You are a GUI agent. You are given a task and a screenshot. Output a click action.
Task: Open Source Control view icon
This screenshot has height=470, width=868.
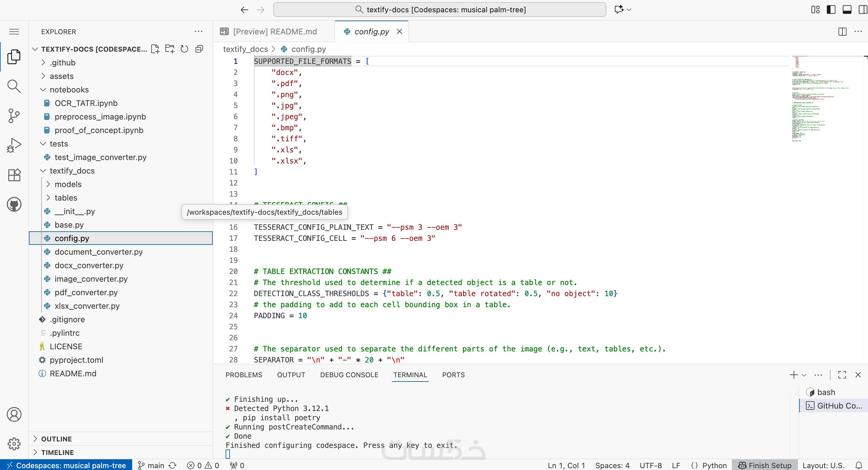point(14,116)
